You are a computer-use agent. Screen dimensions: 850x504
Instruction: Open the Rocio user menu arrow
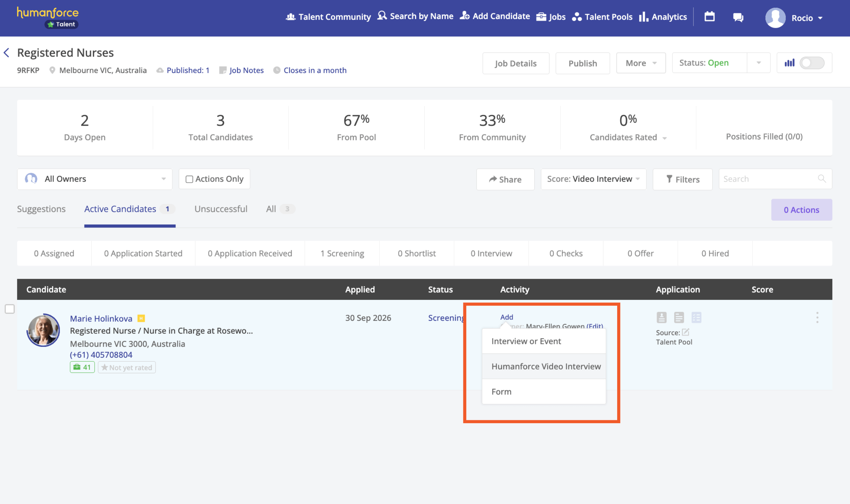click(820, 18)
